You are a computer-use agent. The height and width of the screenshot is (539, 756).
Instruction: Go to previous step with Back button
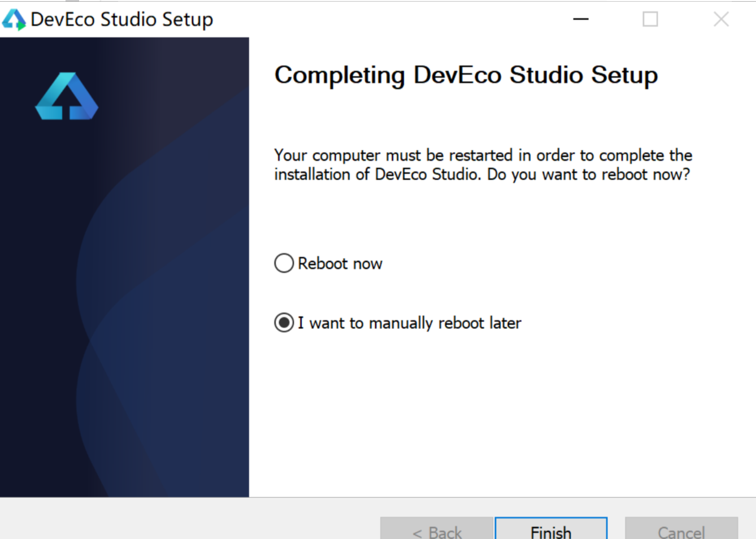tap(437, 530)
